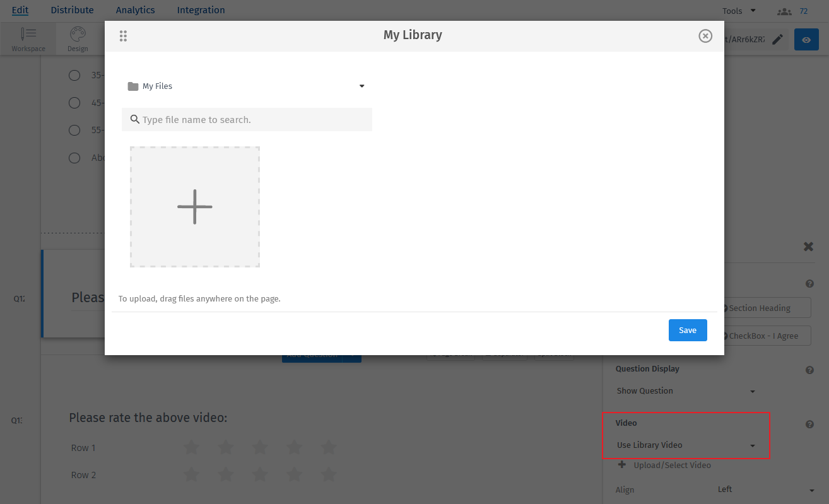The width and height of the screenshot is (829, 504).
Task: Open the Design panel icon
Action: tap(78, 38)
